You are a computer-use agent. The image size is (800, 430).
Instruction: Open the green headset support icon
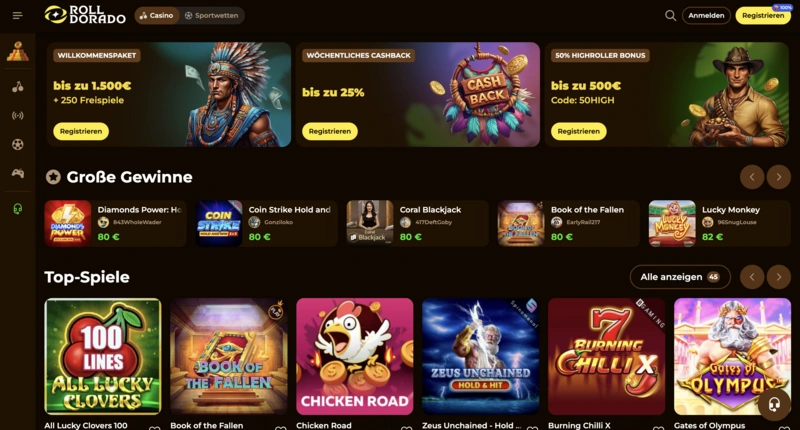tap(17, 209)
